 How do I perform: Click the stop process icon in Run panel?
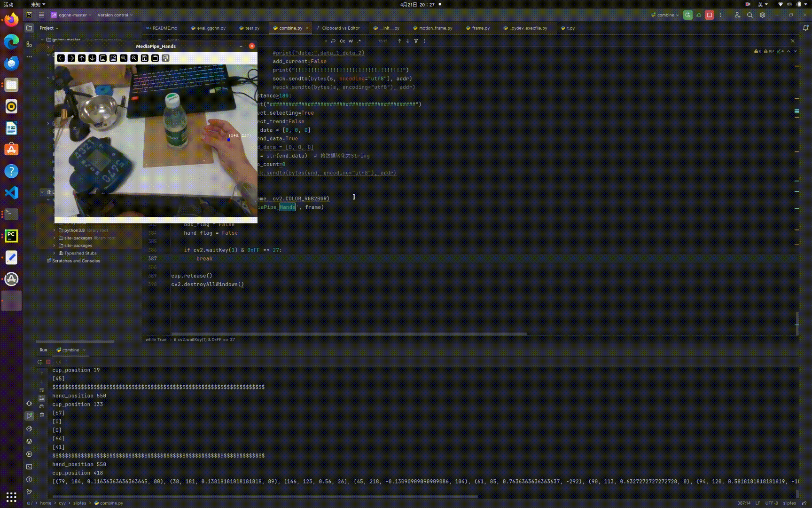pos(48,362)
